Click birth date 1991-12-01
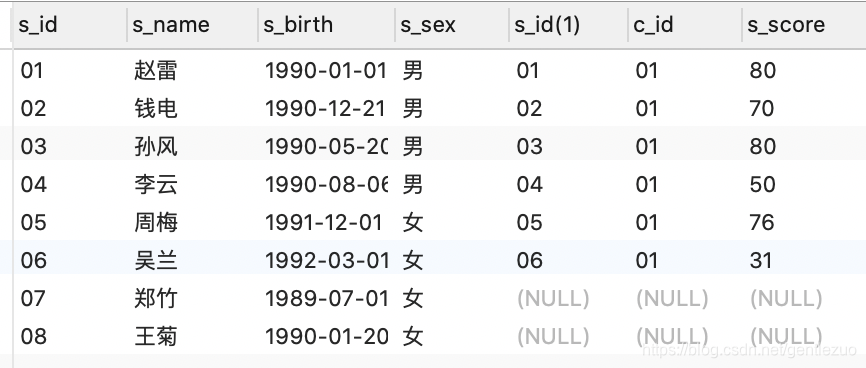866x368 pixels. click(324, 222)
